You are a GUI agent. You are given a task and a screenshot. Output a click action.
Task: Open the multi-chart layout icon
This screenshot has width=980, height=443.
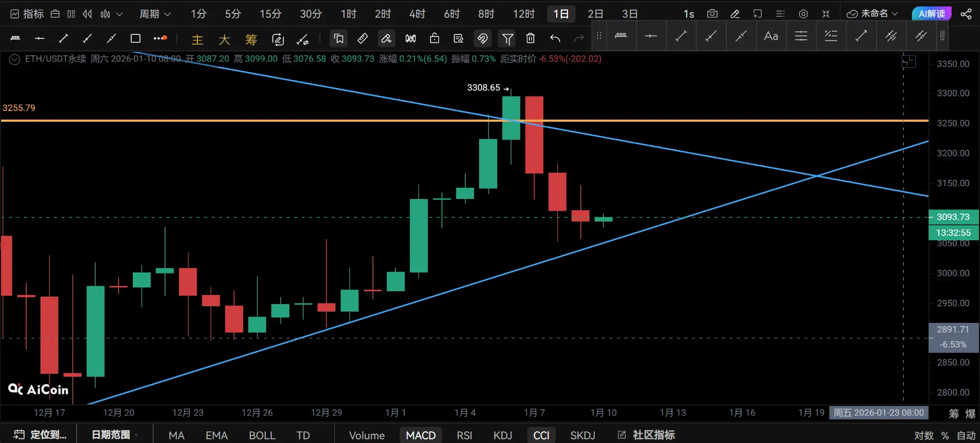click(x=71, y=14)
